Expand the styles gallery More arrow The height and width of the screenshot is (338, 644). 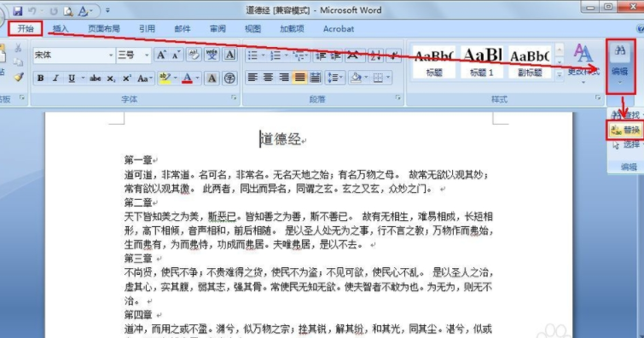point(559,74)
